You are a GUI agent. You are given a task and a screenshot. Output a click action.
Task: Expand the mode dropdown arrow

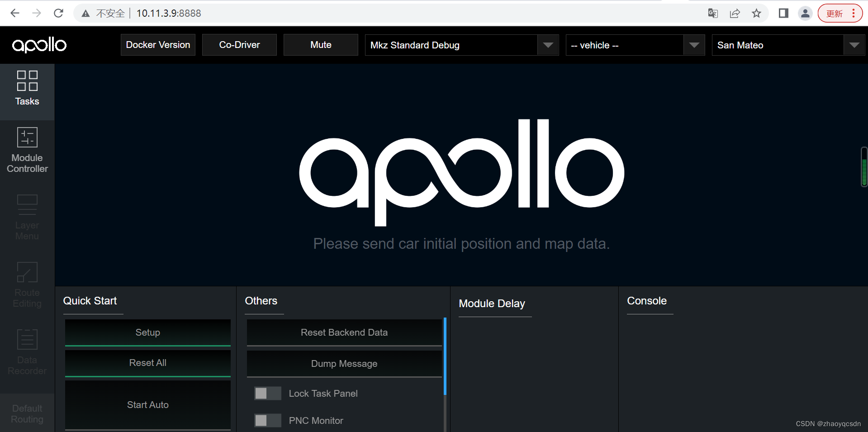(548, 45)
